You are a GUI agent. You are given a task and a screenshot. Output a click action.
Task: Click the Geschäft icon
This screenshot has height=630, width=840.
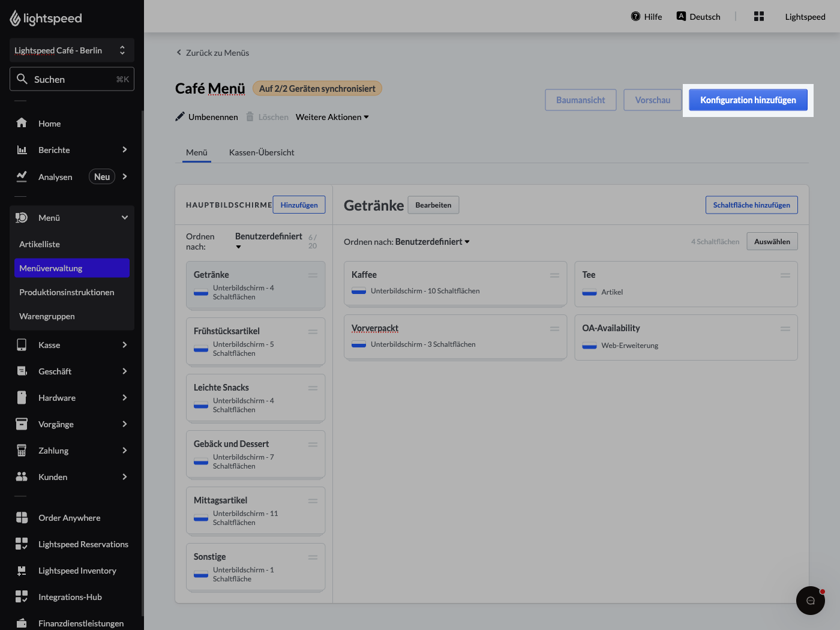(x=22, y=371)
